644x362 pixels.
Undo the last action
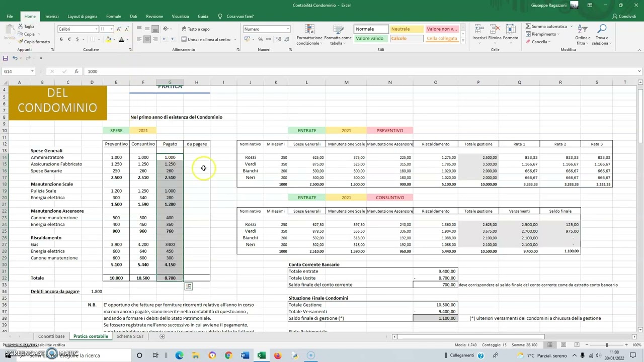[15, 58]
